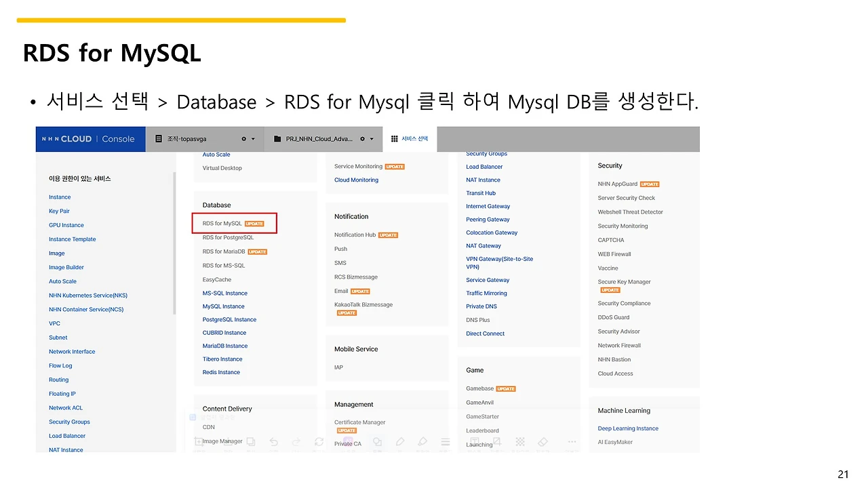Open Network Interface in left sidebar
This screenshot has height=488, width=868.
click(72, 352)
